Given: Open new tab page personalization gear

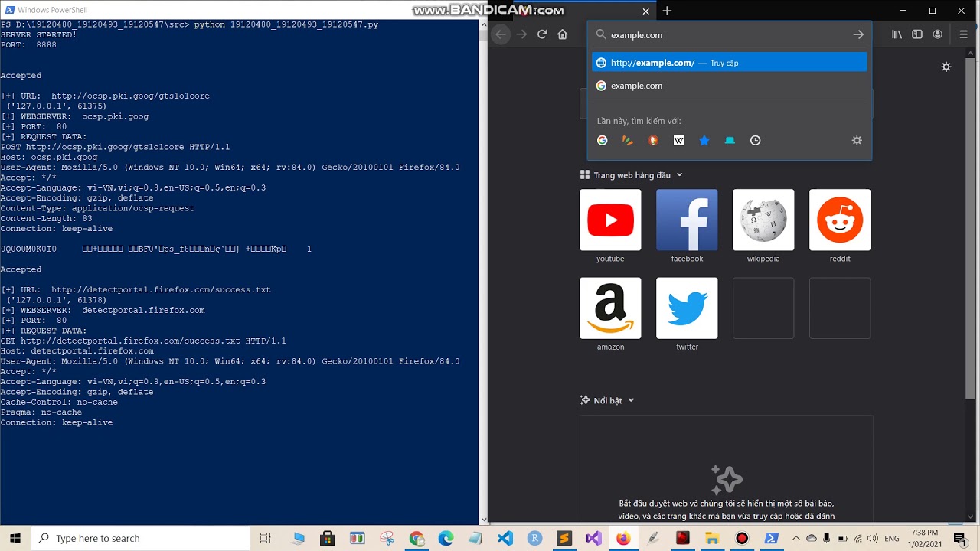Looking at the screenshot, I should coord(946,67).
